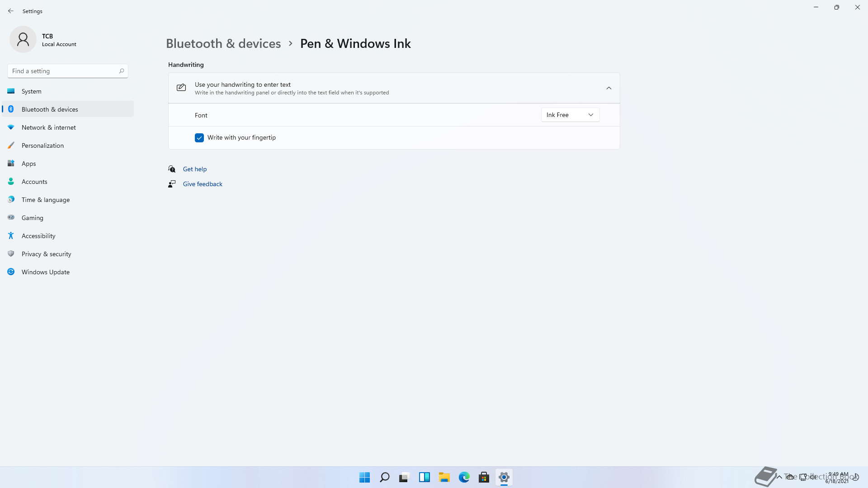Navigate to Bluetooth & devices breadcrumb

click(x=223, y=43)
